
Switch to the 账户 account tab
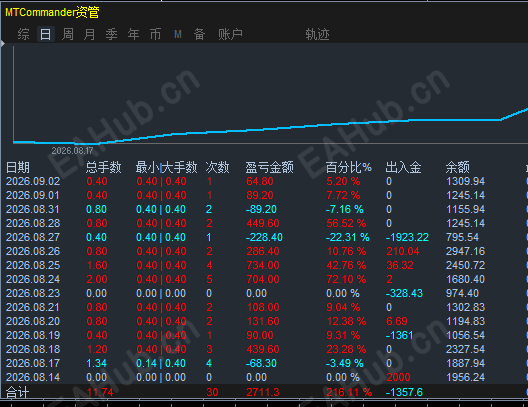[x=230, y=34]
